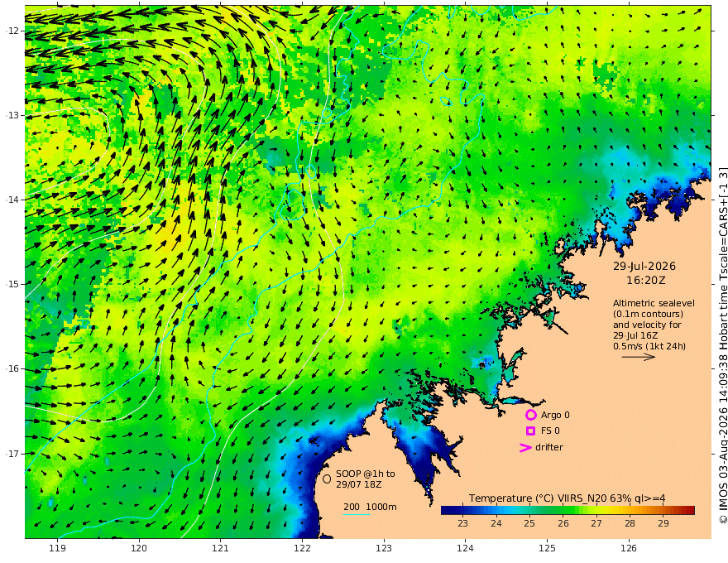Click the 29-Jul-2026 date label

pos(644,266)
